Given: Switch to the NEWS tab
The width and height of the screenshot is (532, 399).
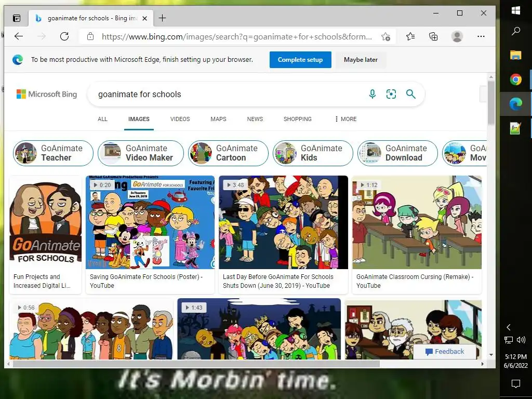Looking at the screenshot, I should coord(255,119).
